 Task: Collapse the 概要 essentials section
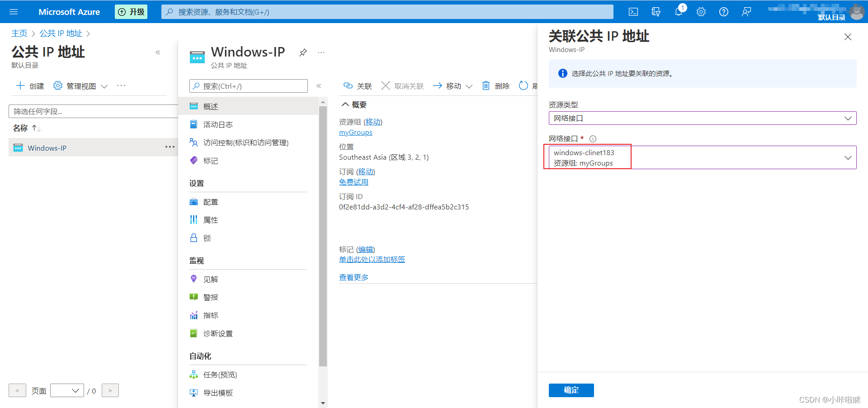(x=354, y=104)
